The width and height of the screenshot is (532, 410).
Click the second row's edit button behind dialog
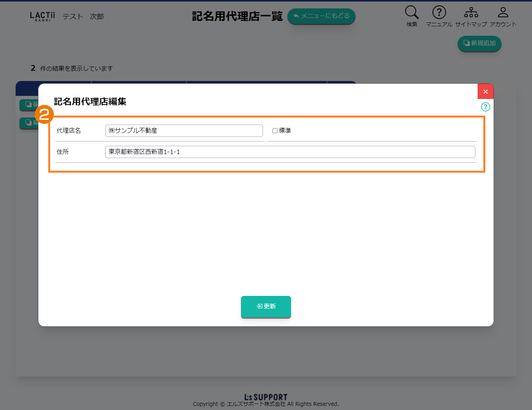point(29,122)
